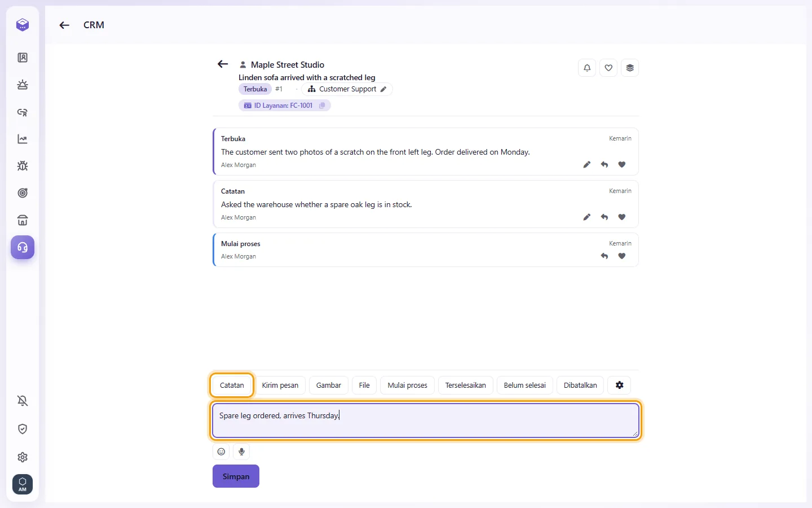Favorite the ticket with the heart button
Image resolution: width=812 pixels, height=508 pixels.
(x=608, y=68)
